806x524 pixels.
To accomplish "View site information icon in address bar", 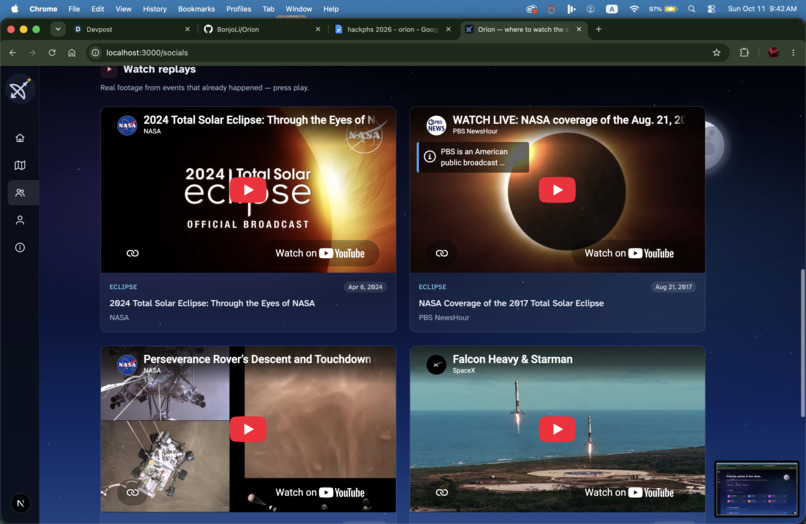I will coord(95,52).
